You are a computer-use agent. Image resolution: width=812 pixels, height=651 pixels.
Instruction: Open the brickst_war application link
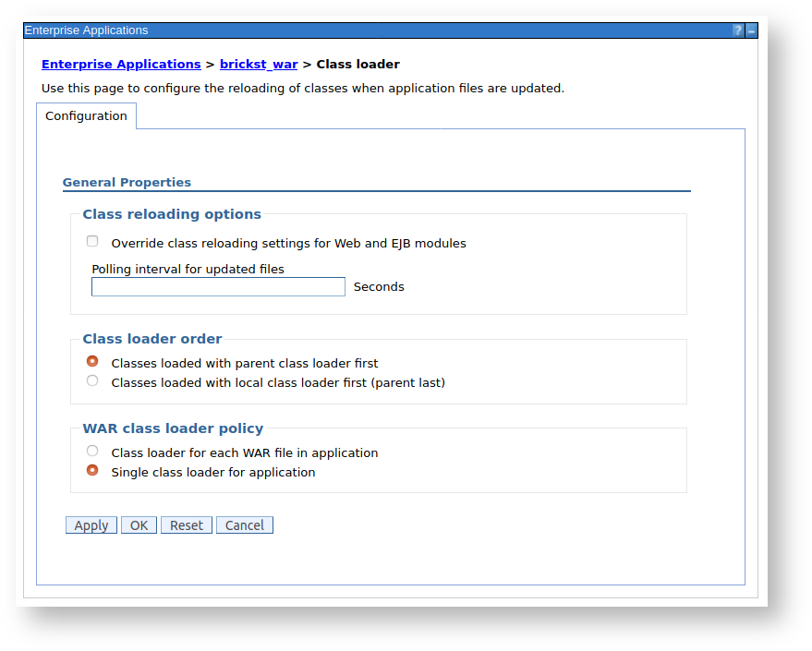click(x=259, y=64)
